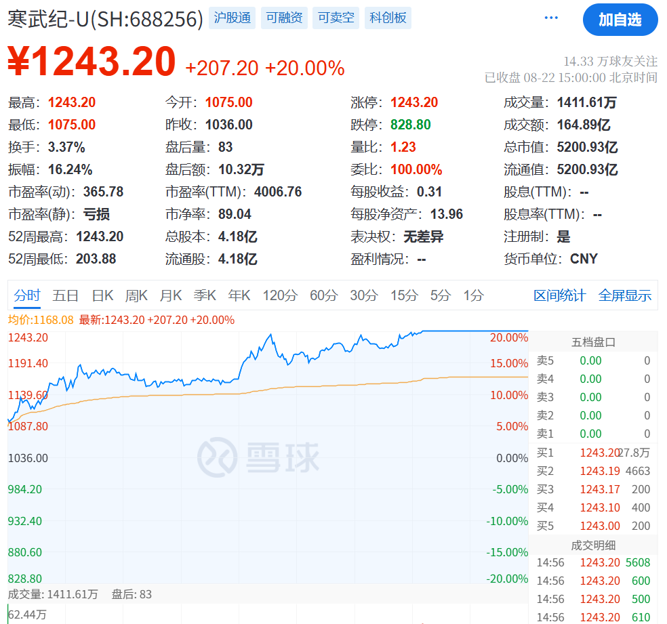Viewport: 667px width, 624px height.
Task: Click the 跌停 value 828.80
Action: coord(410,125)
